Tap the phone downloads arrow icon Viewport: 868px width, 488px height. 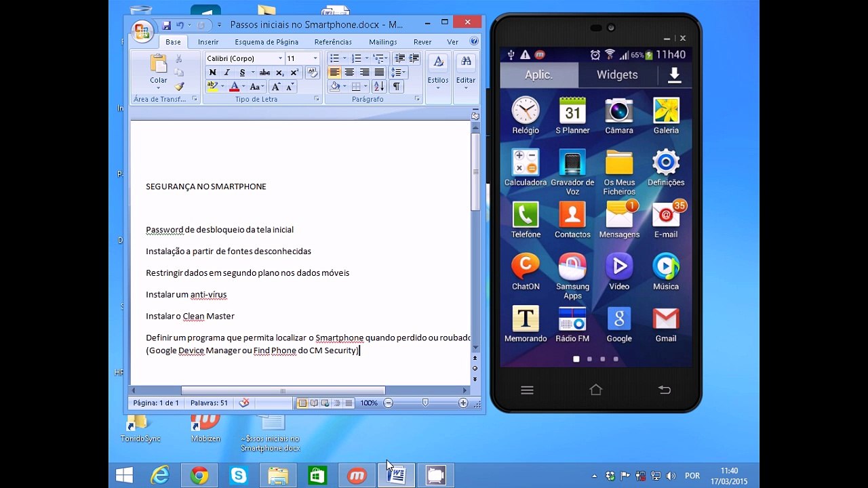(x=674, y=75)
